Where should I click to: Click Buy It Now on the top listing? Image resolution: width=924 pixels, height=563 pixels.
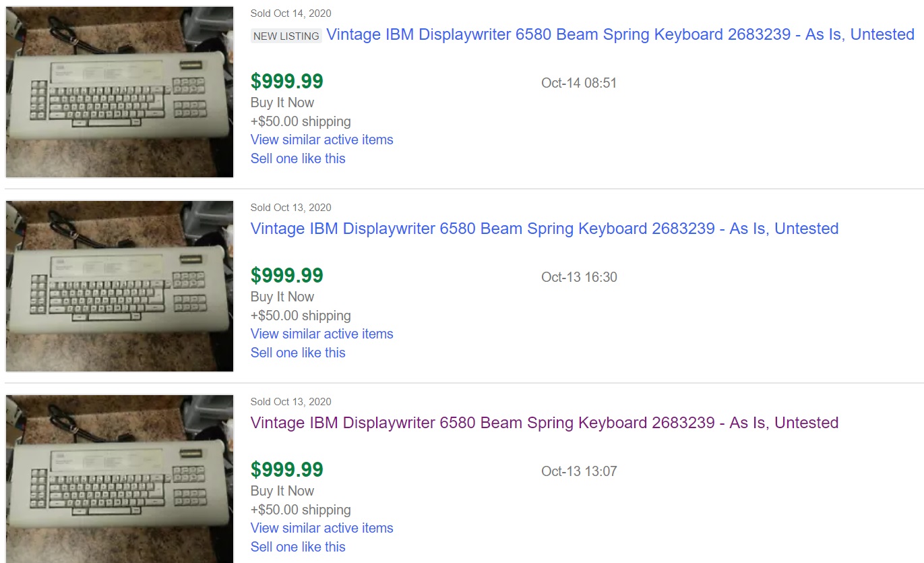tap(282, 102)
